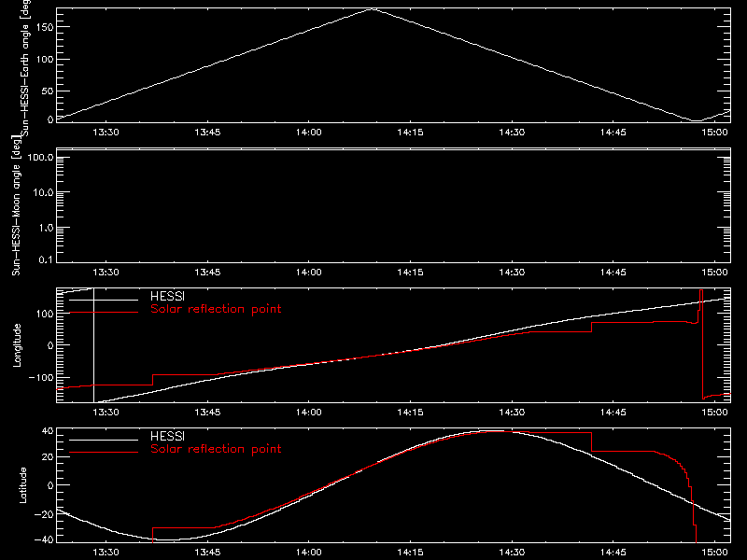
Task: Click the red legend line sample in Longitude plot
Action: (104, 313)
